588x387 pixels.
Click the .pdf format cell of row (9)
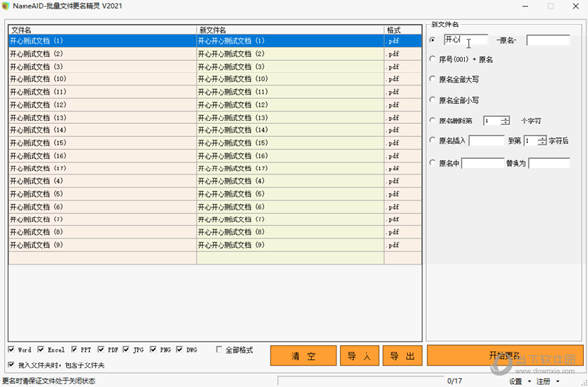click(x=403, y=245)
